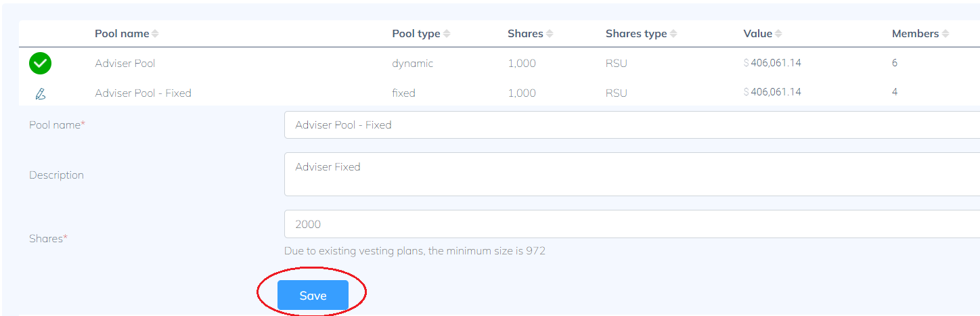980x316 pixels.
Task: Click the pencil edit icon for Adviser Pool - Fixed
Action: [x=40, y=93]
